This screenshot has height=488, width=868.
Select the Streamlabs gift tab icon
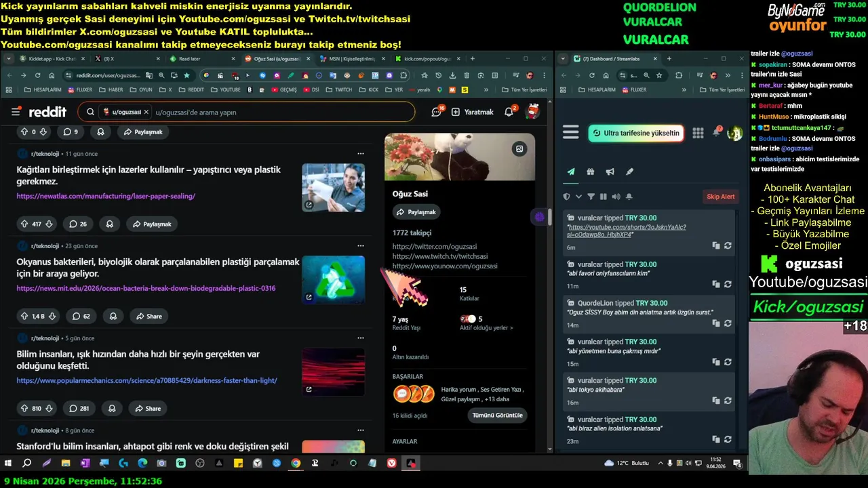(x=591, y=172)
